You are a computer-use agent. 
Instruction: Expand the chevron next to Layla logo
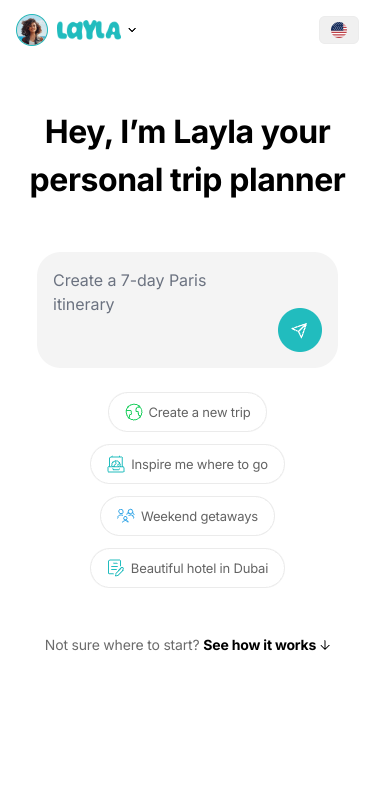point(132,30)
